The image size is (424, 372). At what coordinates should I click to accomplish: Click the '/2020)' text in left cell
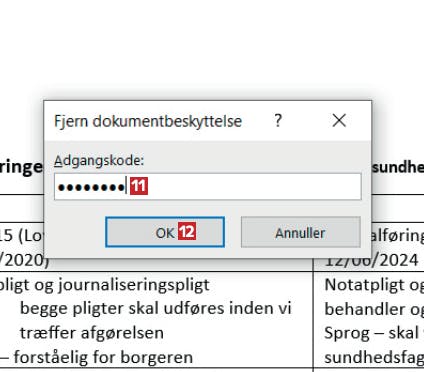[22, 260]
